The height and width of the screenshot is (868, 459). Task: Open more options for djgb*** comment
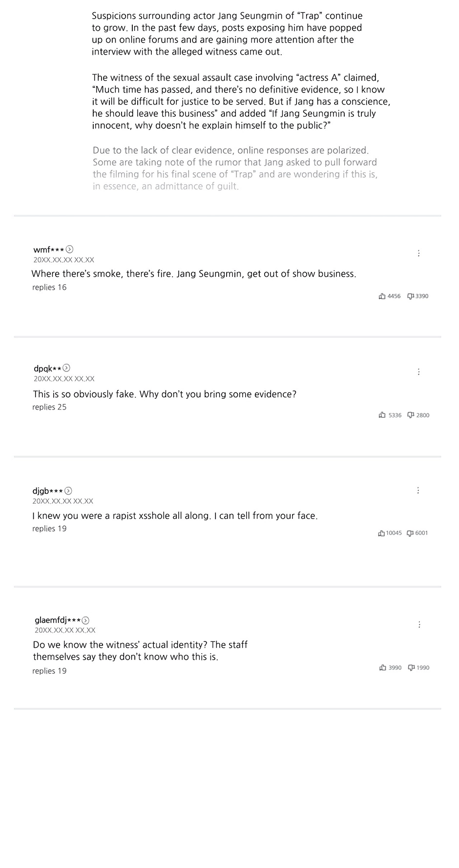[418, 490]
